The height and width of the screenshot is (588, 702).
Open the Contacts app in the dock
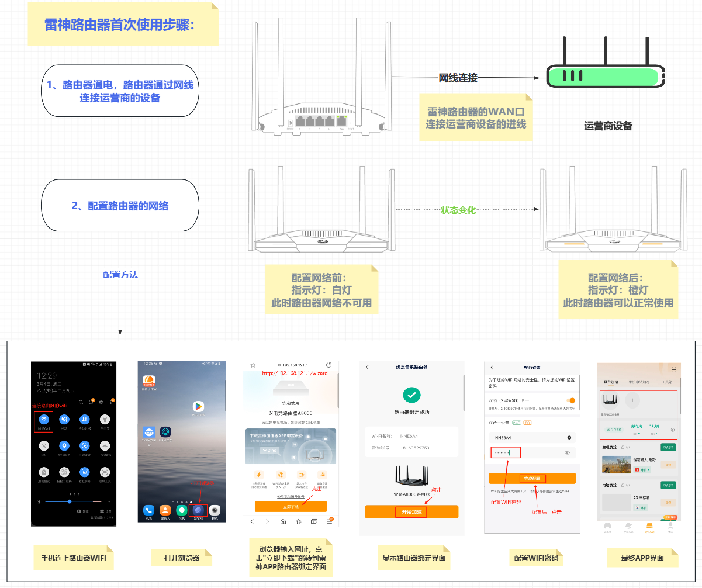click(x=165, y=510)
